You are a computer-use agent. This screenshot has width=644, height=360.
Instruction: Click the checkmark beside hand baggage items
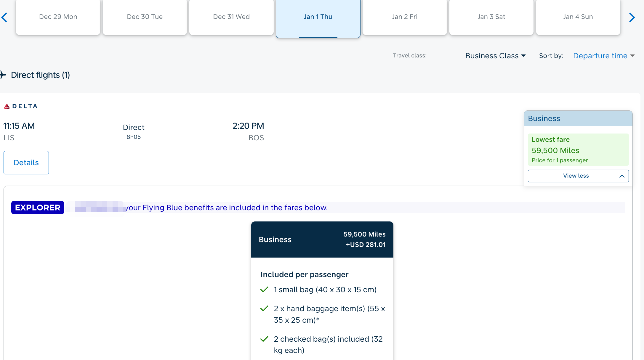(x=264, y=308)
